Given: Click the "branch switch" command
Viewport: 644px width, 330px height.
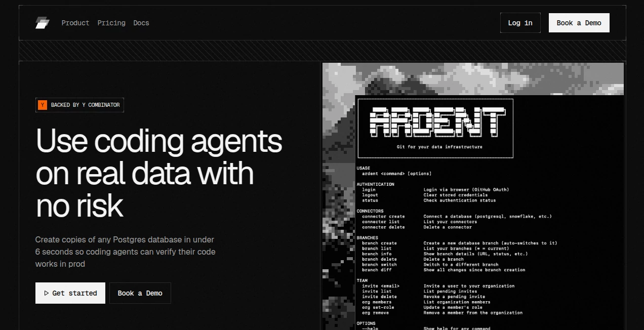Looking at the screenshot, I should pos(379,265).
